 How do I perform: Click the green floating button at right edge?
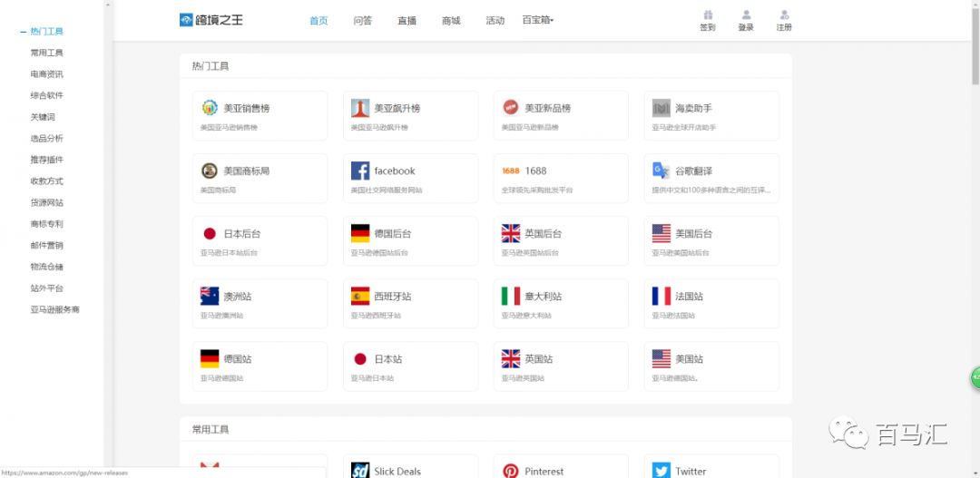coord(975,376)
